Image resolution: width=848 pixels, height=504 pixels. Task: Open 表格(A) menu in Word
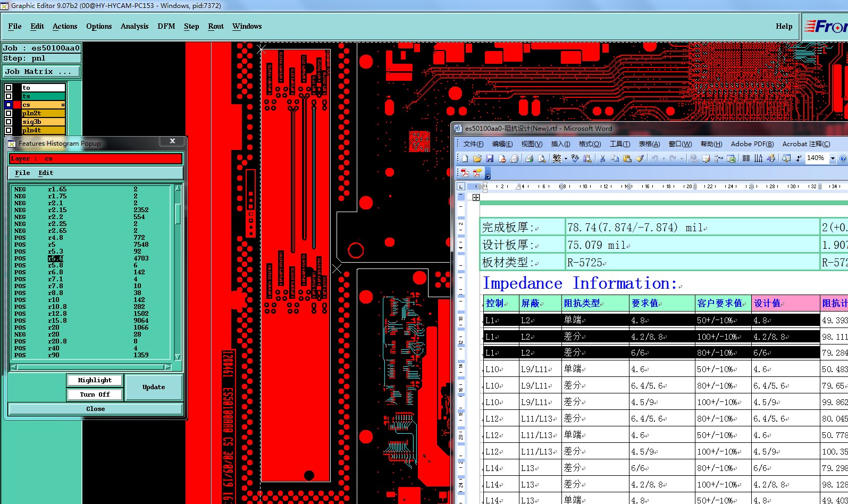click(649, 144)
